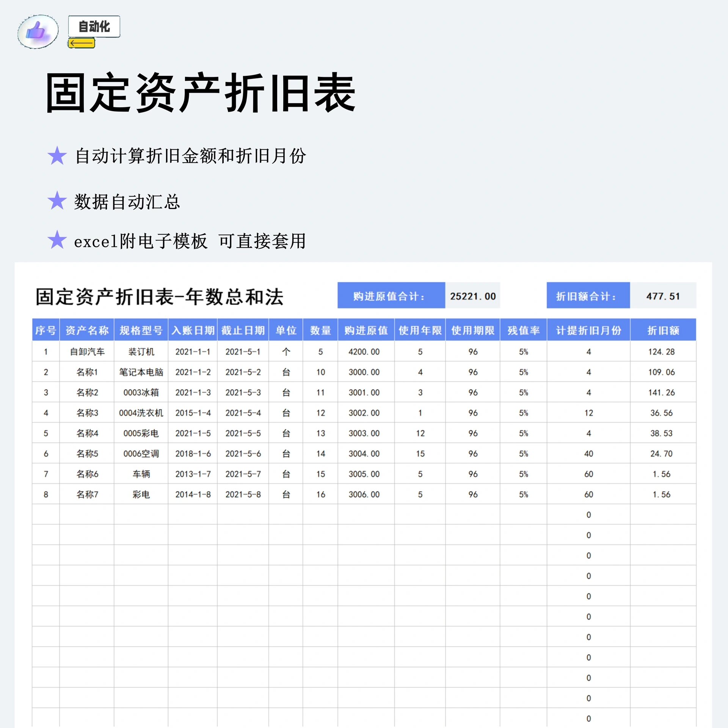This screenshot has height=728, width=728.
Task: Select the 2021-5-3 cutoff date cell
Action: pos(243,392)
